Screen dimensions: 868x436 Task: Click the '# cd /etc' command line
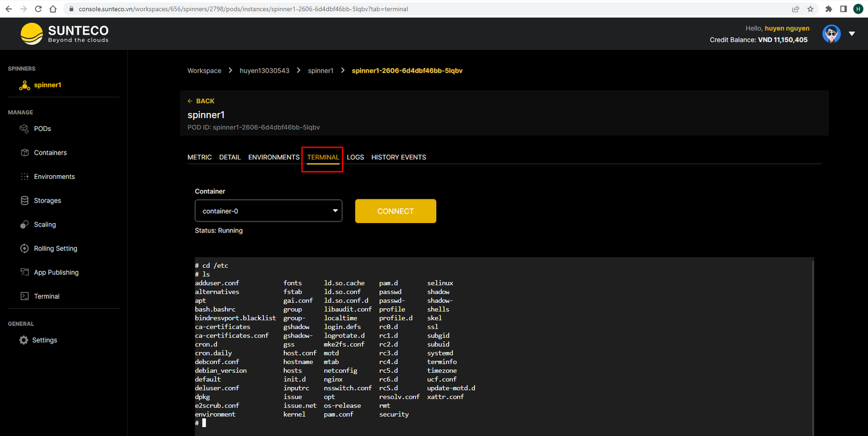coord(211,266)
